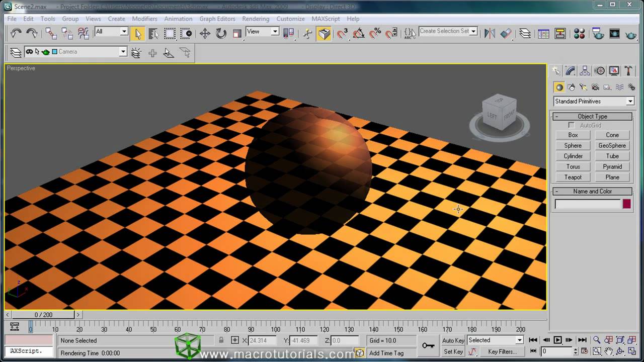This screenshot has width=644, height=362.
Task: Open the Curve Editor icon
Action: click(x=544, y=34)
